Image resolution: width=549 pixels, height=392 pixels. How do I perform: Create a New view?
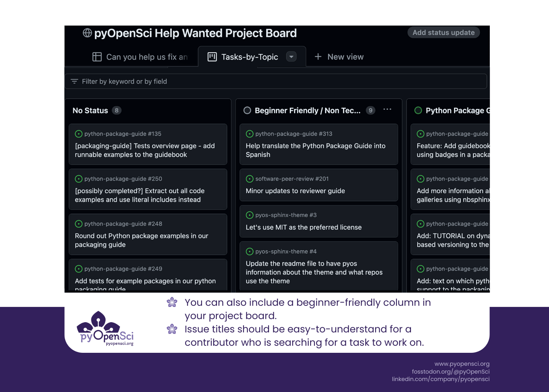pyautogui.click(x=339, y=57)
